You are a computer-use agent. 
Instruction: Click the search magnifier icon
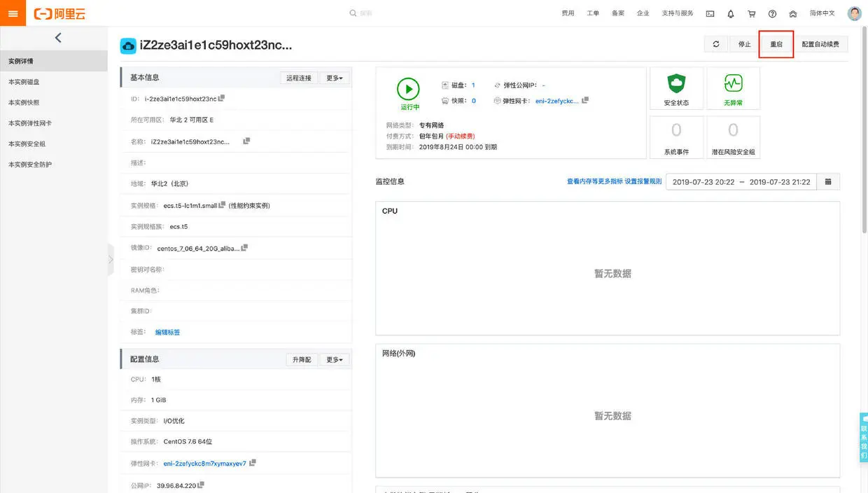pyautogui.click(x=353, y=13)
